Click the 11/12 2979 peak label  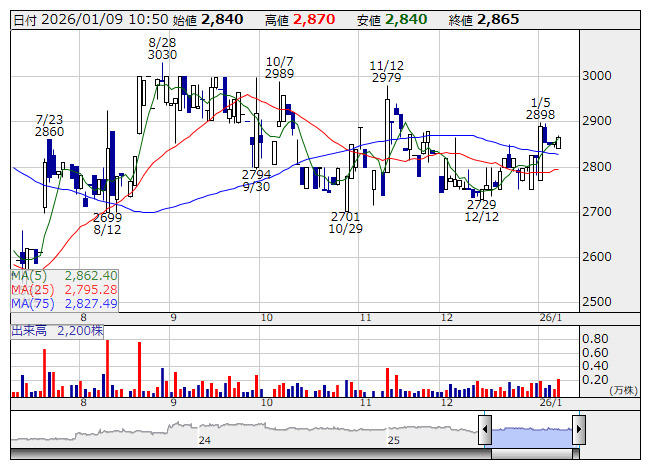(386, 71)
